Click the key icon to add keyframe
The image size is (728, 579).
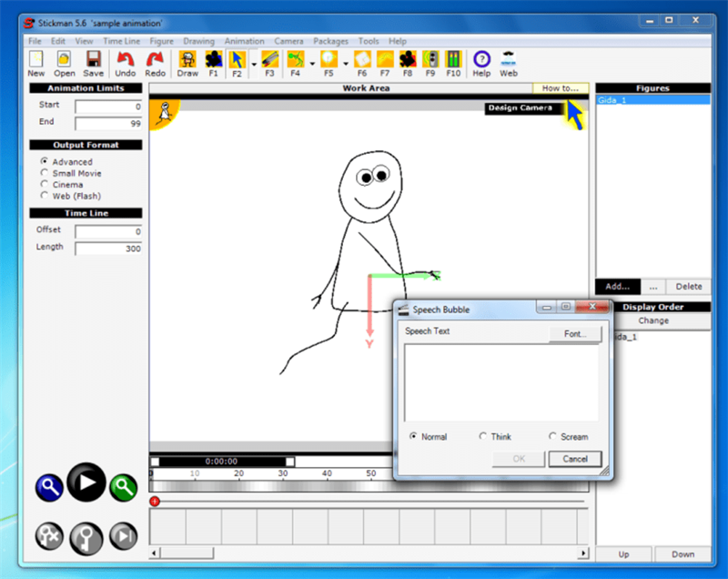[x=86, y=536]
